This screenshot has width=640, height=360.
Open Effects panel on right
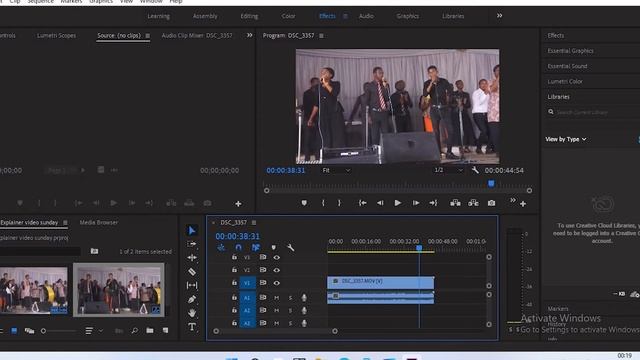coord(556,36)
